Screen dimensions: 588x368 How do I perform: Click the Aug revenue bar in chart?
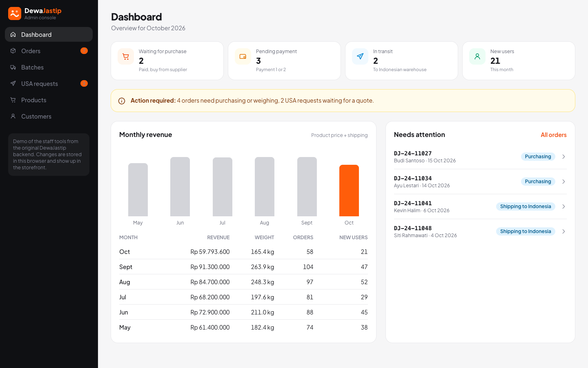click(x=265, y=186)
